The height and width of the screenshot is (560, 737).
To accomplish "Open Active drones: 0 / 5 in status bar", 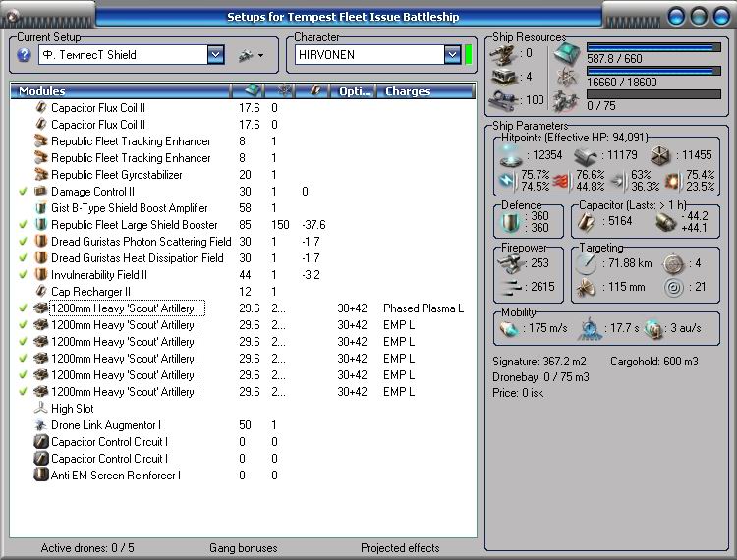I will (x=87, y=548).
